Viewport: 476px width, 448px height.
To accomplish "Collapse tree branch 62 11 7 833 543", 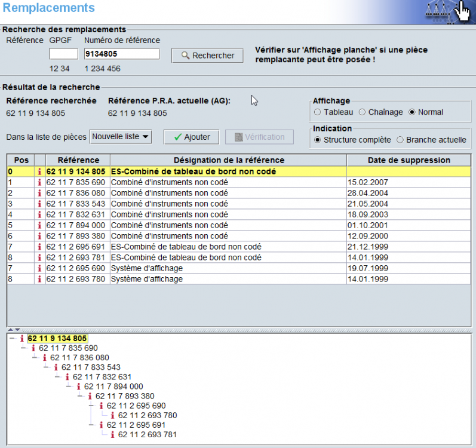I will [x=47, y=367].
